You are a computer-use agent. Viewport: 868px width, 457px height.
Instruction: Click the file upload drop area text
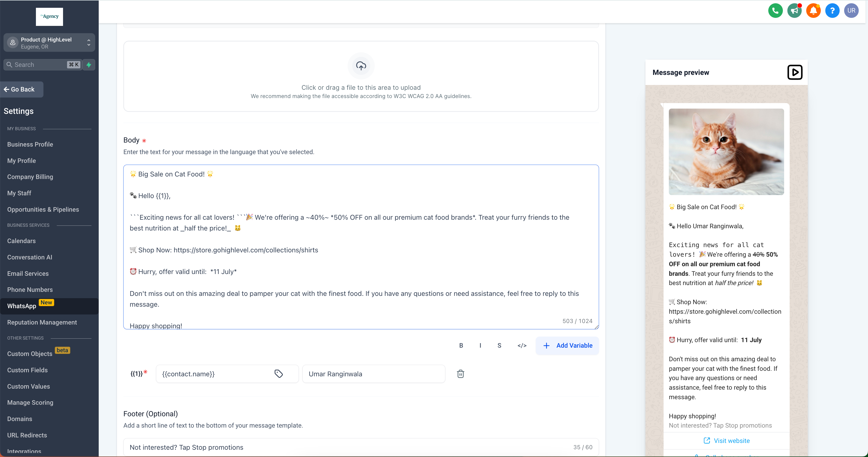click(x=361, y=88)
